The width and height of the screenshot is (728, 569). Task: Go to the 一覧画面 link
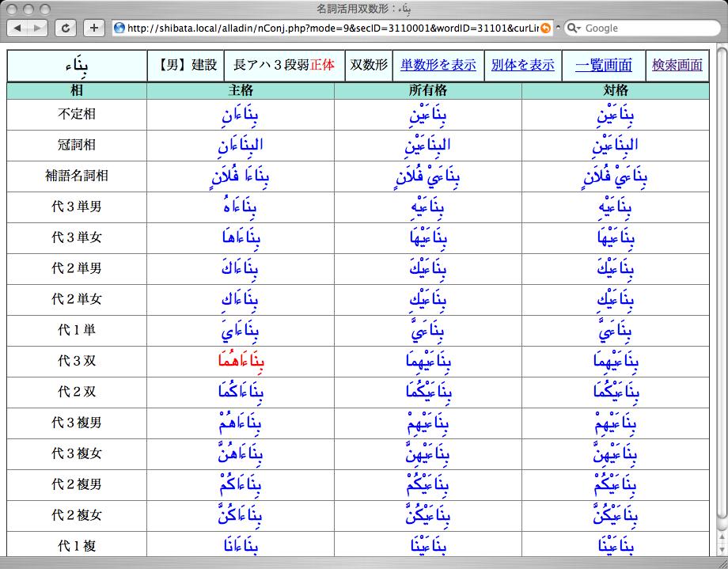(x=604, y=65)
